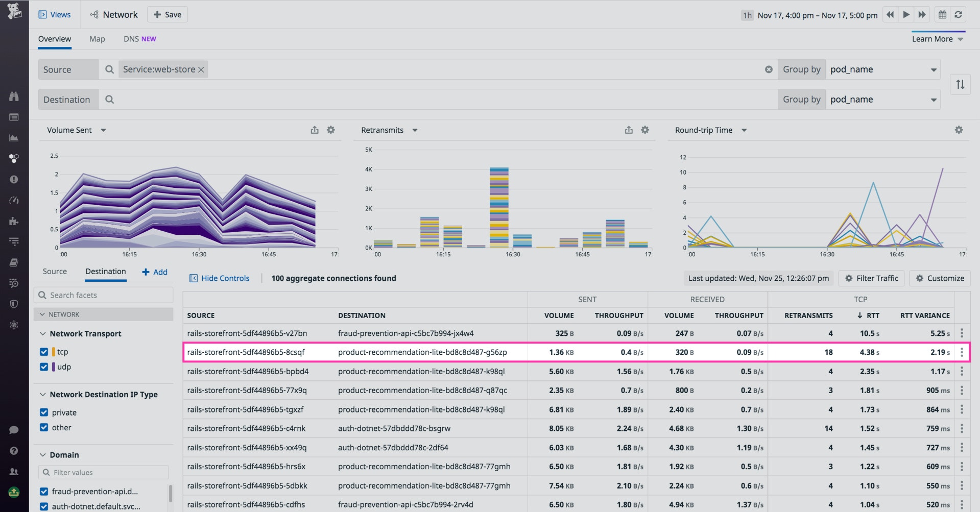Open the Source Group by pod_name dropdown
Viewport: 980px width, 512px height.
883,69
